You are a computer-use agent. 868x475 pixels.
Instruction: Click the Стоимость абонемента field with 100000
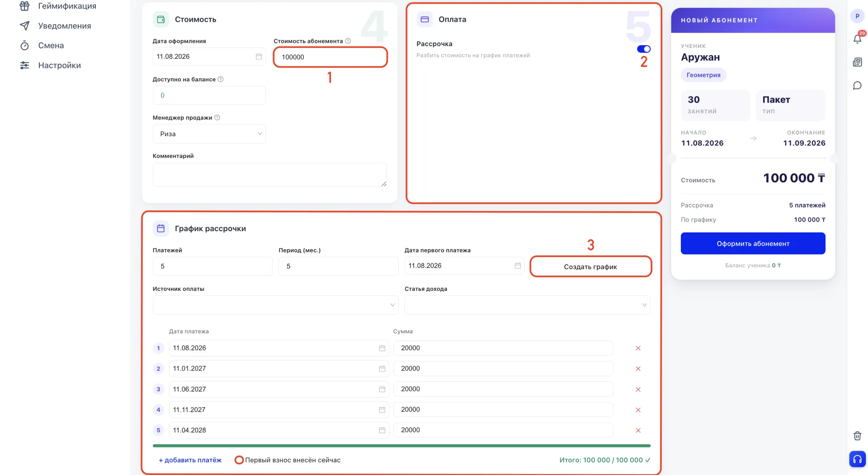tap(330, 57)
